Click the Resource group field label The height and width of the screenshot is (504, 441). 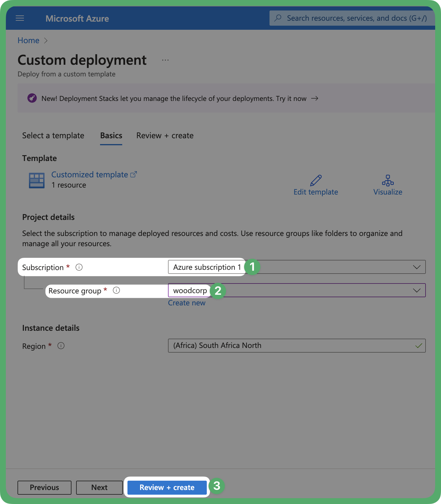point(75,291)
